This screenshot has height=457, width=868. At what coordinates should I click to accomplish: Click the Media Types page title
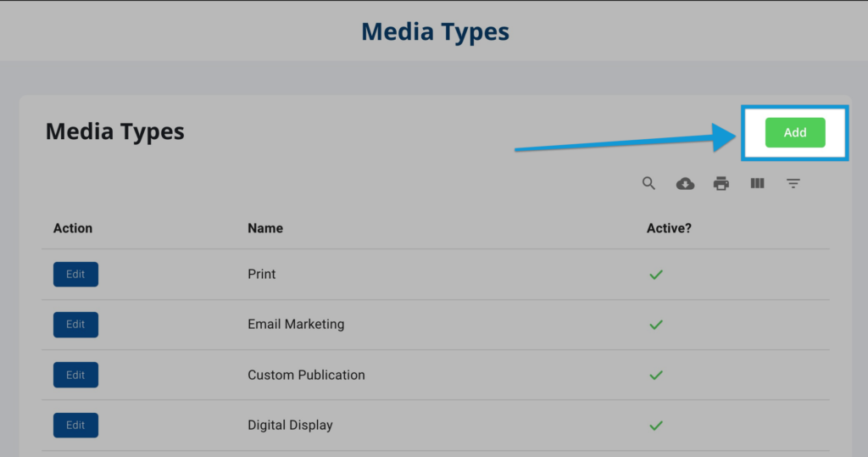tap(435, 31)
